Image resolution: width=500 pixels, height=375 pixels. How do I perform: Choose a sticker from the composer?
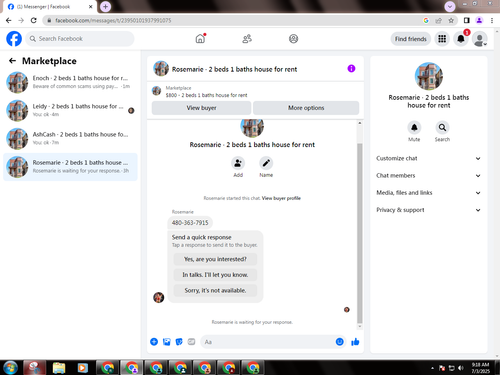179,342
